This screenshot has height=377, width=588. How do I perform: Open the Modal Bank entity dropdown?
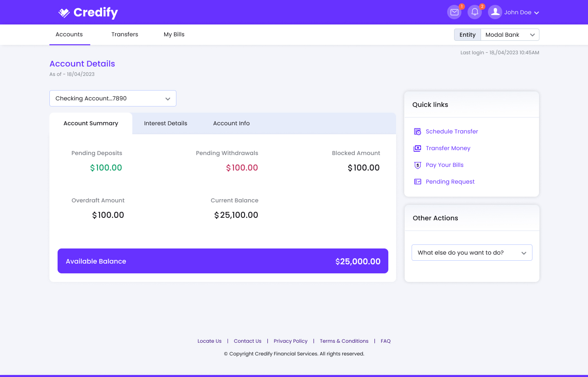(510, 35)
